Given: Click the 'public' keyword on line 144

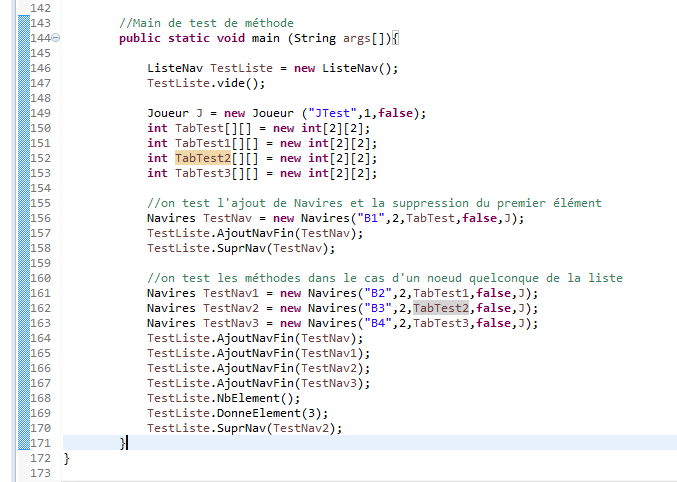Looking at the screenshot, I should click(x=140, y=38).
